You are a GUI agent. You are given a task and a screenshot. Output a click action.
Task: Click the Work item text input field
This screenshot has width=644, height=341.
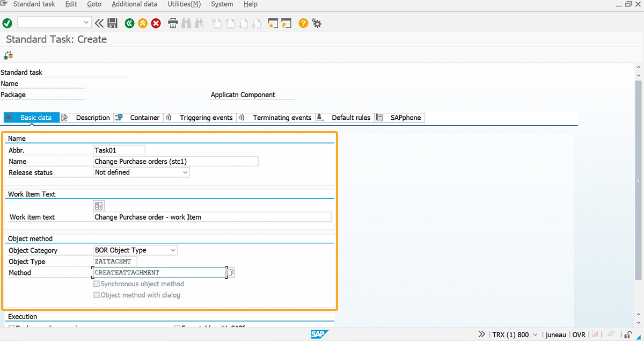(x=212, y=217)
